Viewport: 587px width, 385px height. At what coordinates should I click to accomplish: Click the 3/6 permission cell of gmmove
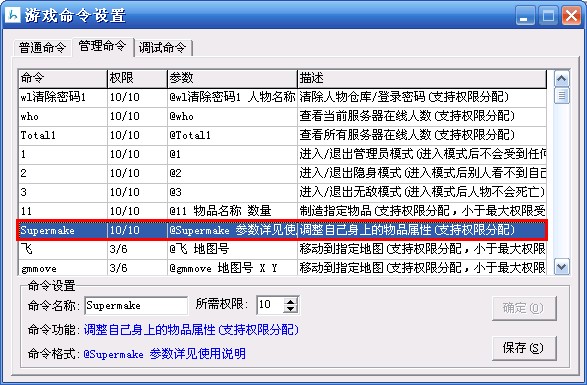(x=137, y=268)
